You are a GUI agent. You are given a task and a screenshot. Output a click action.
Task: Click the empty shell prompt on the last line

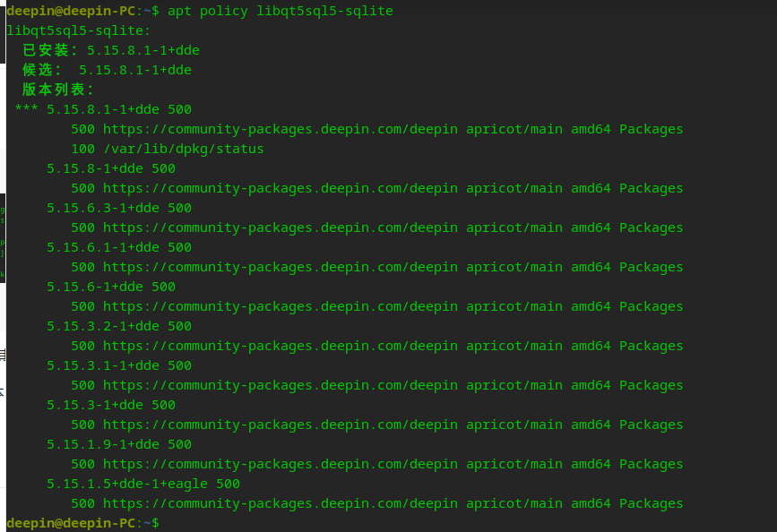[82, 523]
